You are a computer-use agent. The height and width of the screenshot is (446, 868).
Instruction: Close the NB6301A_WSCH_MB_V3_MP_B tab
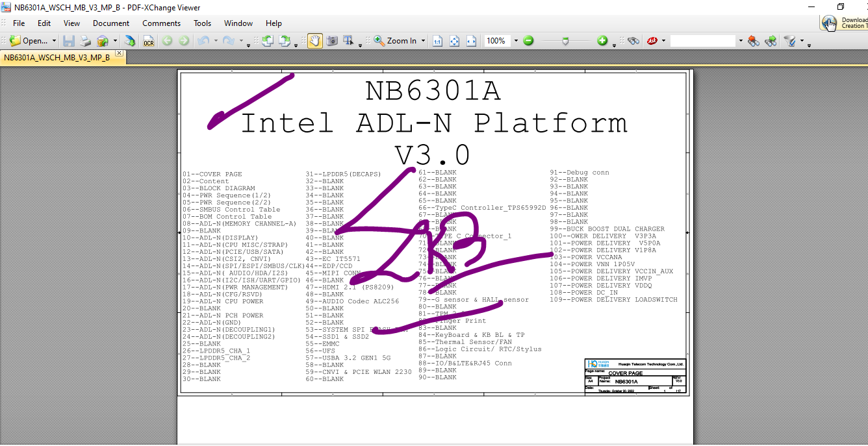tap(118, 54)
